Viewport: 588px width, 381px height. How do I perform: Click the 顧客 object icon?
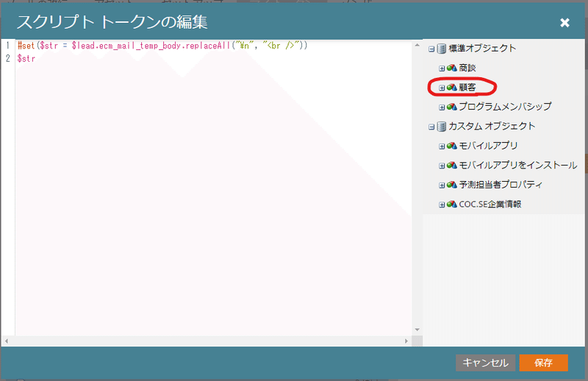[451, 88]
